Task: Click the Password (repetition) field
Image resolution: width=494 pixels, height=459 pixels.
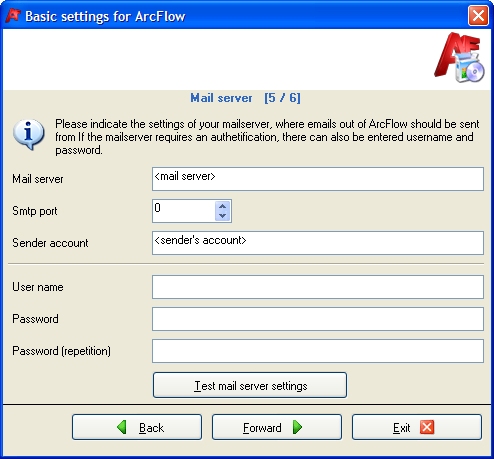Action: click(x=318, y=351)
